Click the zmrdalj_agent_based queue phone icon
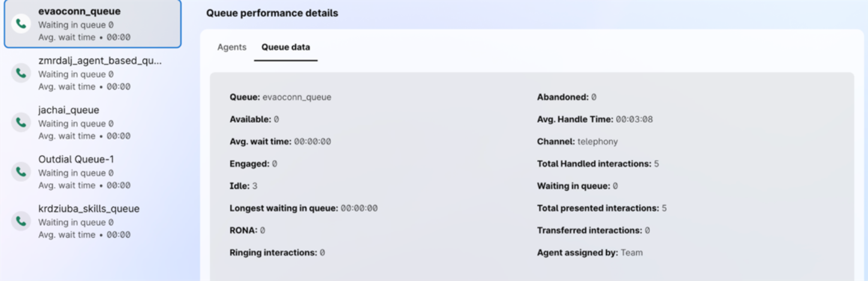Screen dimensions: 868x281 click(22, 73)
